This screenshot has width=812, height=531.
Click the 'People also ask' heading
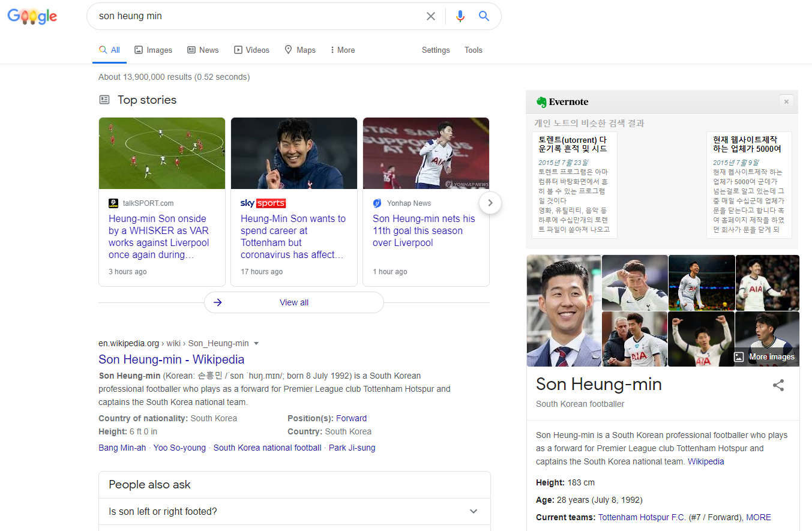(149, 485)
